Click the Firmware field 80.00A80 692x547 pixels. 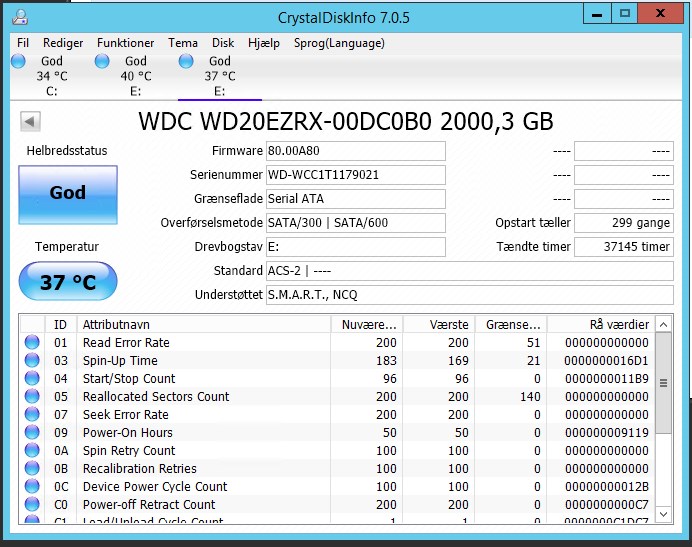coord(356,151)
